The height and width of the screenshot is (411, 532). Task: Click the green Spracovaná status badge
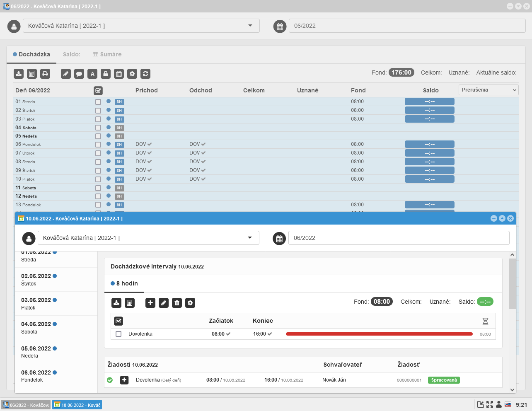point(444,380)
